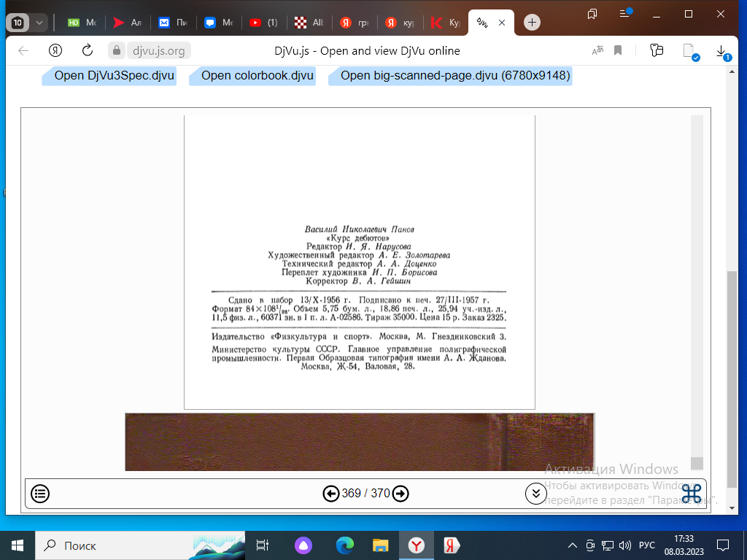Open big-scanned-page.djvu sample link
The height and width of the screenshot is (560, 747).
(450, 76)
